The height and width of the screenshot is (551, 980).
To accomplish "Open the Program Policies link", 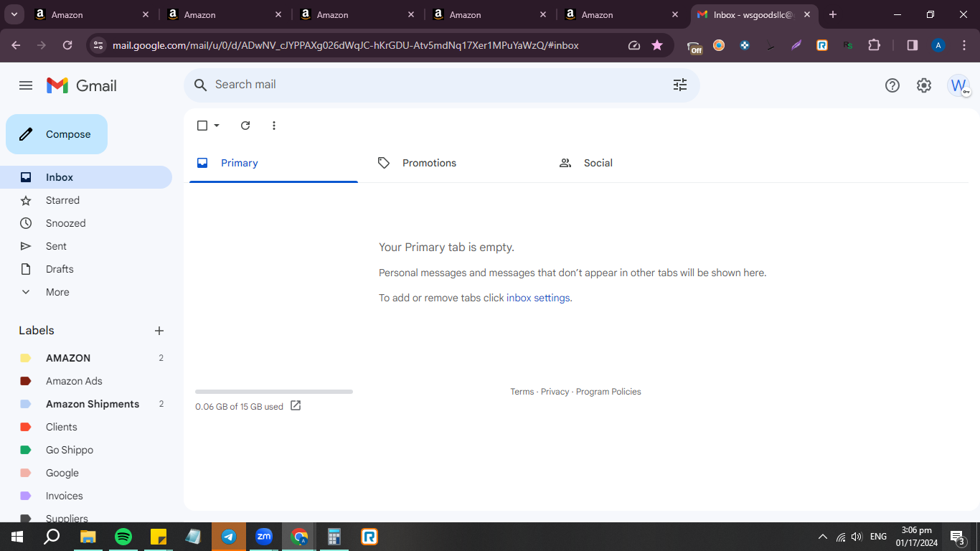I will pyautogui.click(x=608, y=392).
